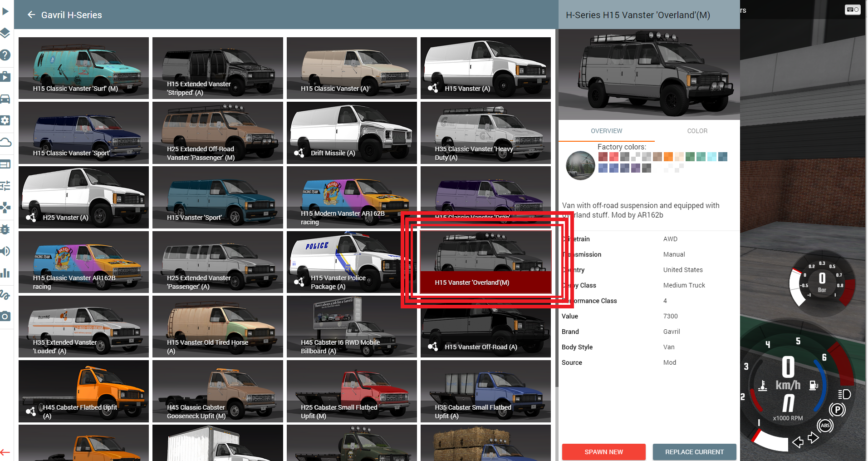Click the drivetrain 'AWD' value
The width and height of the screenshot is (868, 461).
click(670, 239)
